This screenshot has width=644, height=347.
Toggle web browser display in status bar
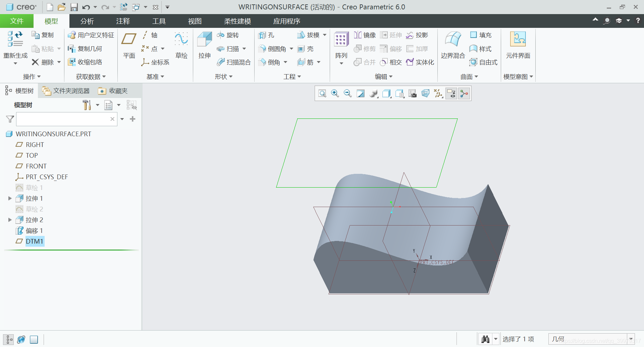[21, 340]
